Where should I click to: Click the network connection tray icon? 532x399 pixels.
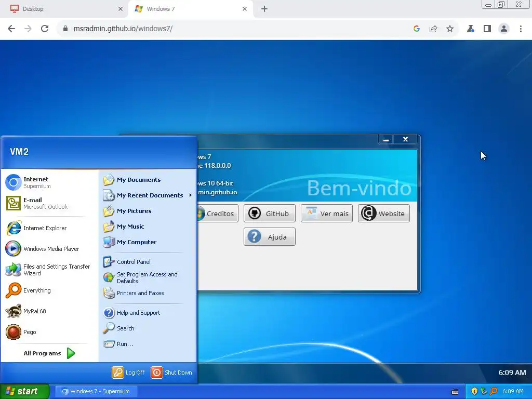tap(484, 391)
